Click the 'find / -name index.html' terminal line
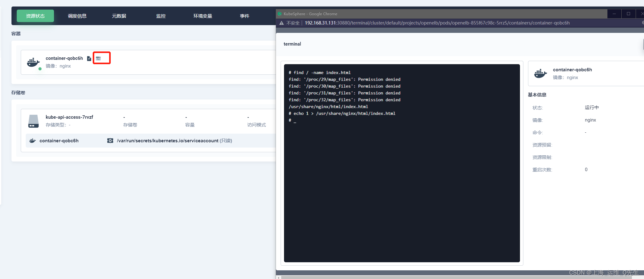The width and height of the screenshot is (644, 279). tap(320, 73)
